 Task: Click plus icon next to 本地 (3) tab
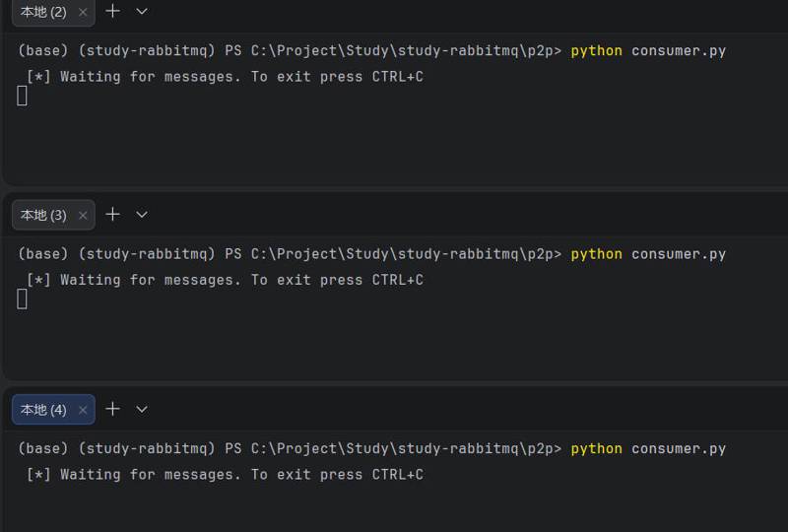pyautogui.click(x=113, y=214)
